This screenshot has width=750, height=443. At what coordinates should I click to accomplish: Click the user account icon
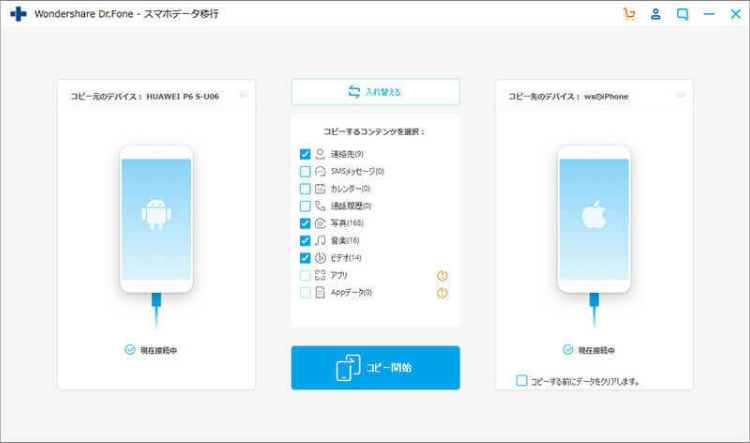point(656,14)
